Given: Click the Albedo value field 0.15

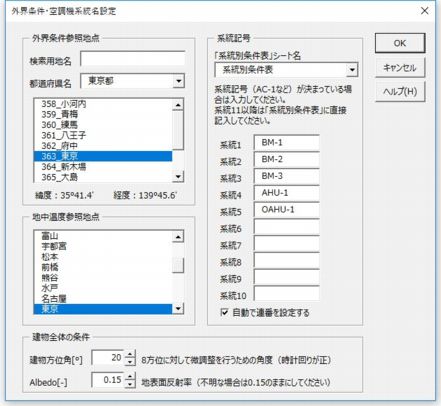Looking at the screenshot, I should 108,380.
